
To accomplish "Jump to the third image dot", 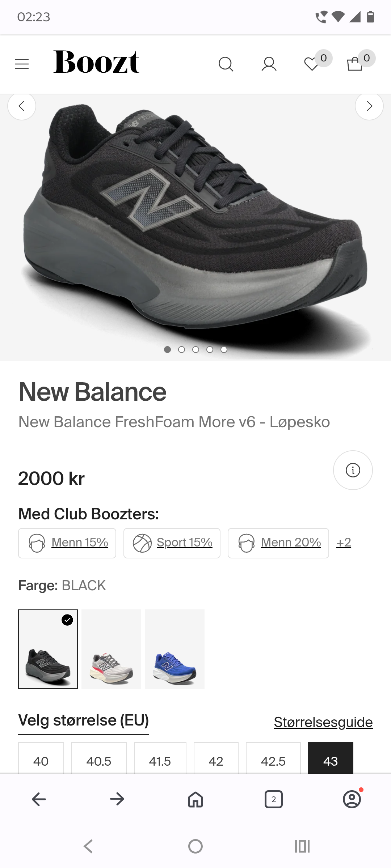I will (x=196, y=349).
